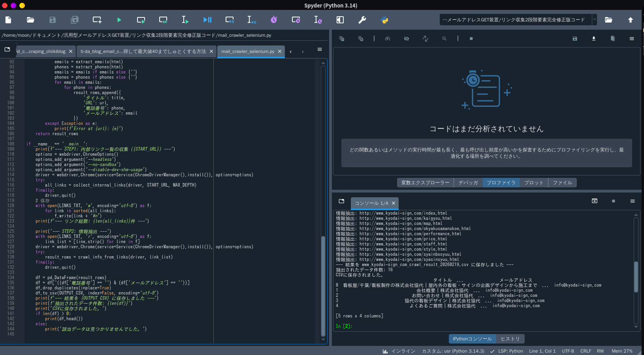This screenshot has height=355, width=644.
Task: Switch to the プロット tab
Action: tap(534, 183)
